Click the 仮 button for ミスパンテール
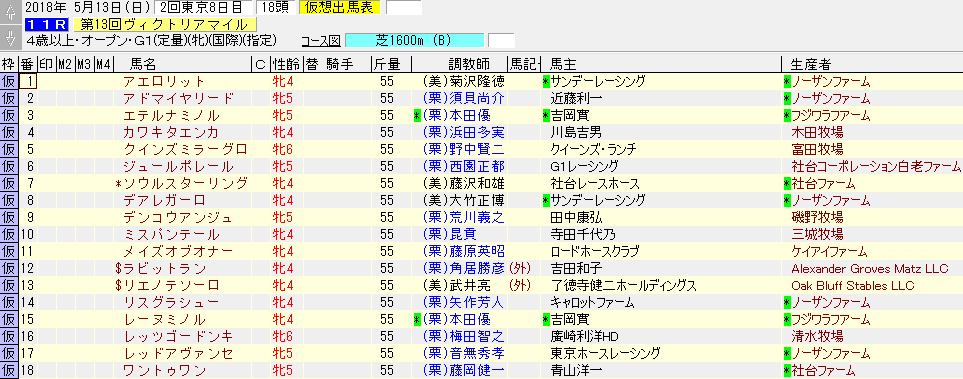Screen dimensions: 963x379 point(9,234)
